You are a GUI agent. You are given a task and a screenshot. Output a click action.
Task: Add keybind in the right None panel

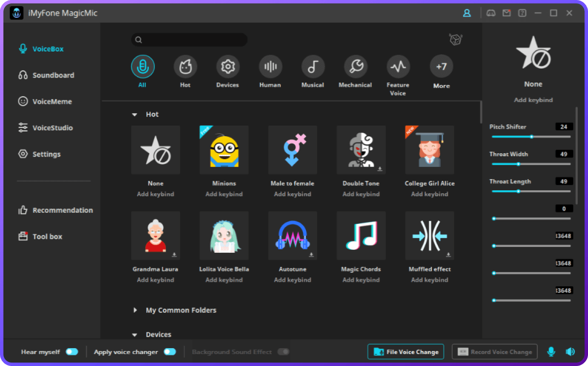(533, 100)
